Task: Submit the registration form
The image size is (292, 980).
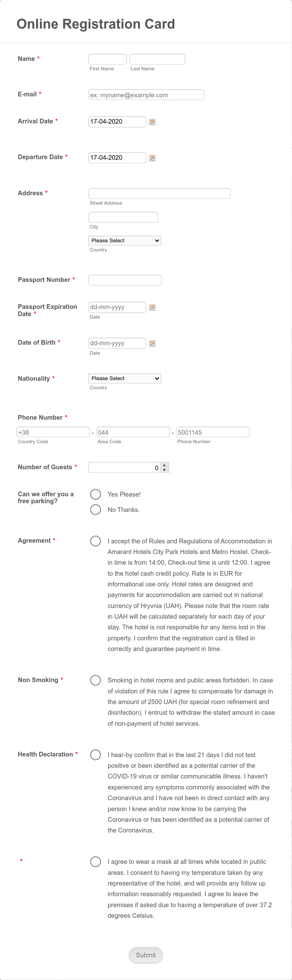Action: point(146,955)
